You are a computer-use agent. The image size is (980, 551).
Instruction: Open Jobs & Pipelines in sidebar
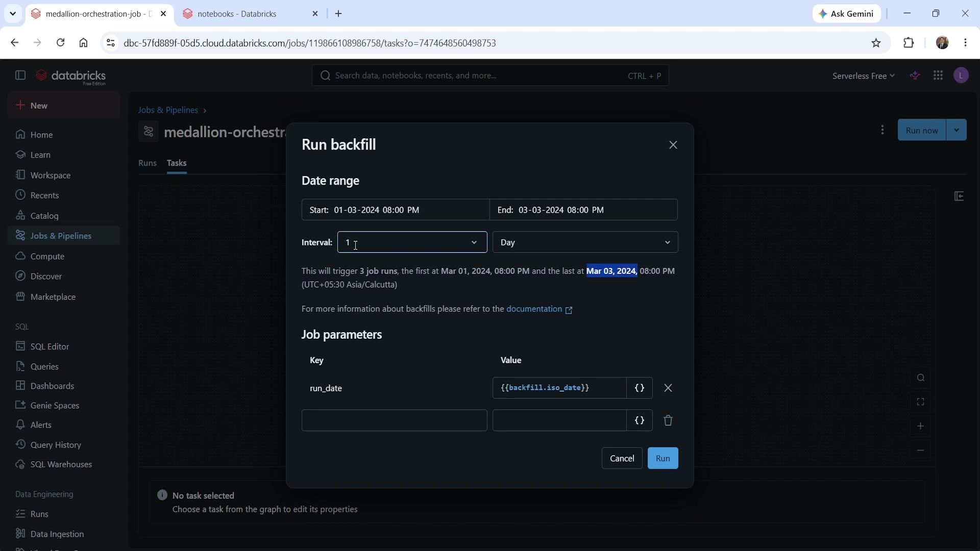64,236
